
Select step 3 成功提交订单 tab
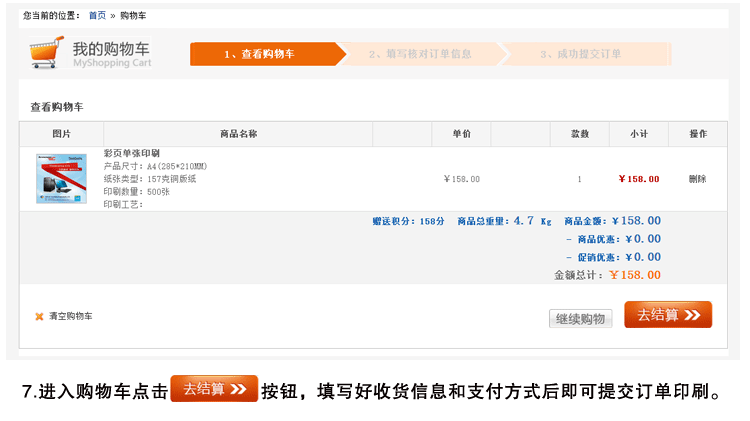click(x=581, y=54)
